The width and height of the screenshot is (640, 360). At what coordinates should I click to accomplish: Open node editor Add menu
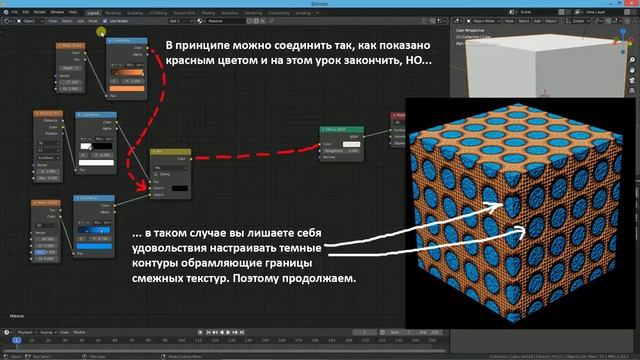click(x=80, y=21)
